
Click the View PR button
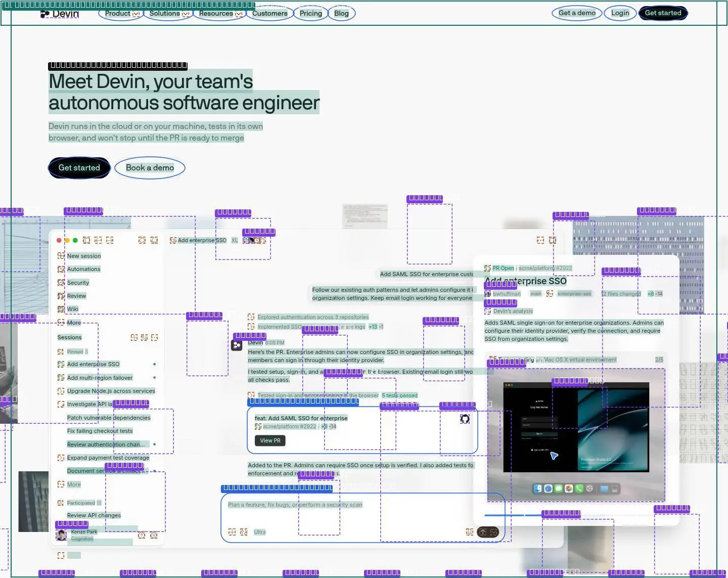tap(270, 440)
